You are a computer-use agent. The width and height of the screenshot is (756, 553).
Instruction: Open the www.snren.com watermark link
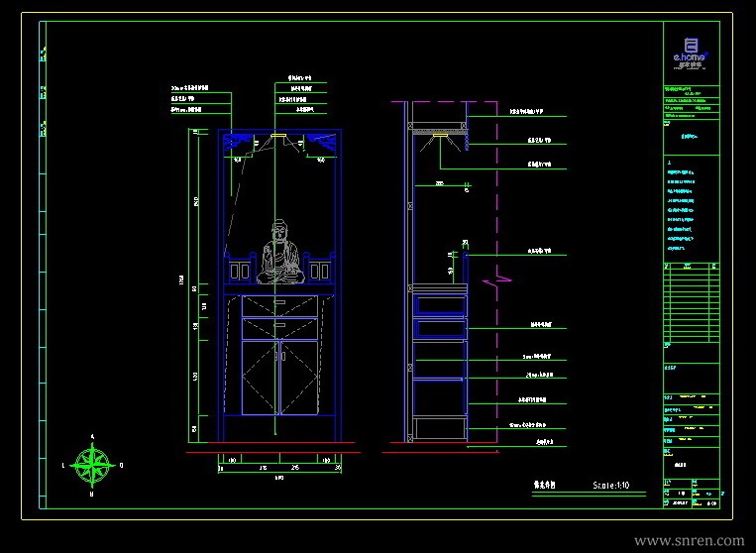coord(690,540)
